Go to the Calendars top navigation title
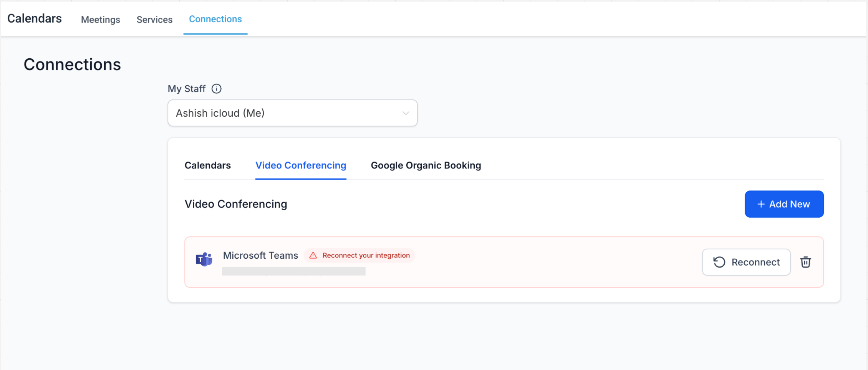The image size is (868, 370). (x=35, y=18)
